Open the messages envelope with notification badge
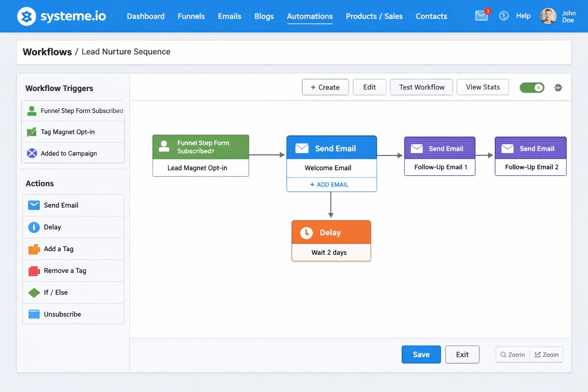 [481, 16]
